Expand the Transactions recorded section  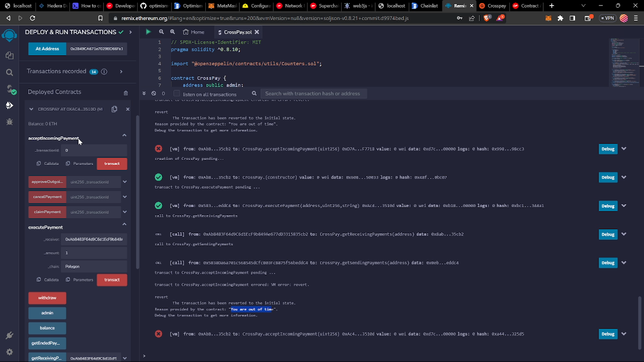click(121, 71)
